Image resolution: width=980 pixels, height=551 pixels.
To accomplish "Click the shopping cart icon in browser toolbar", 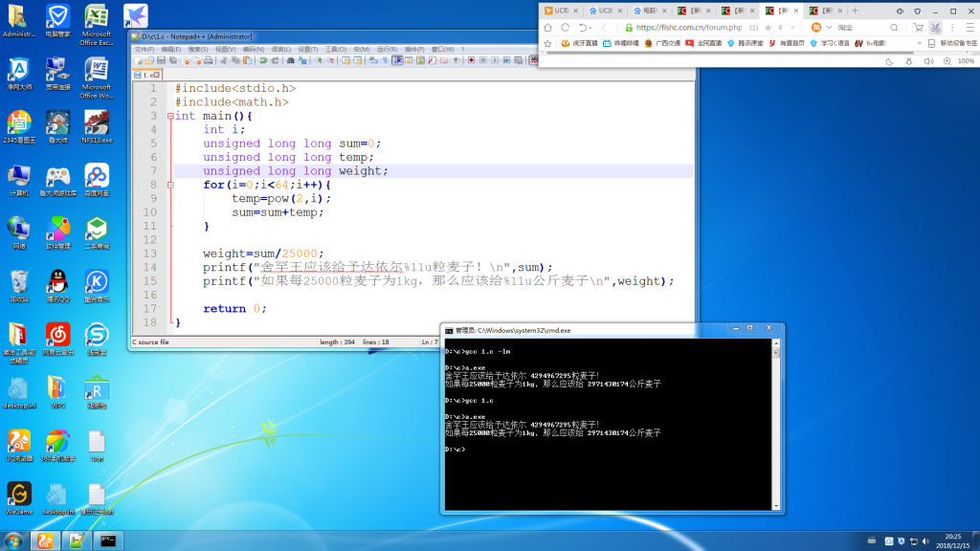I will click(918, 28).
